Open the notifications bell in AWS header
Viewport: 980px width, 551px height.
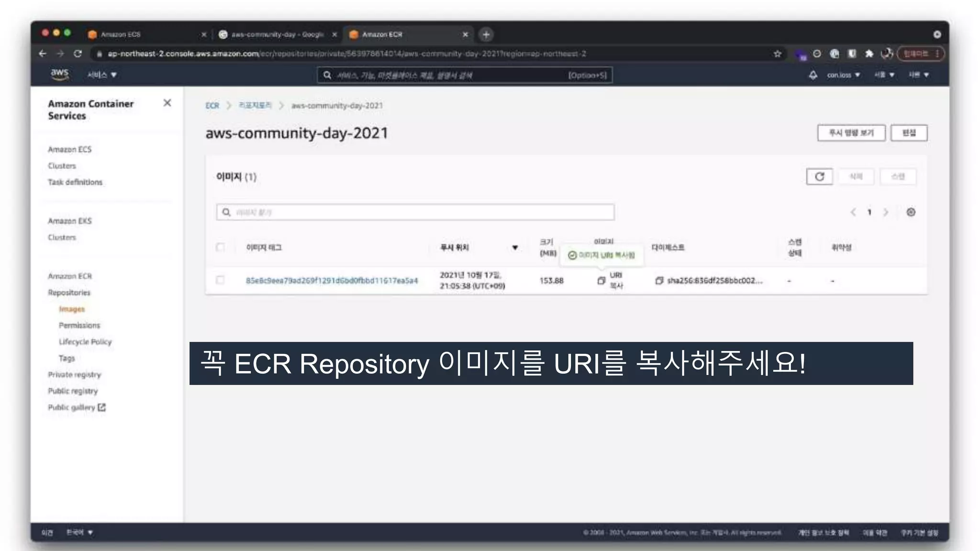(x=813, y=75)
